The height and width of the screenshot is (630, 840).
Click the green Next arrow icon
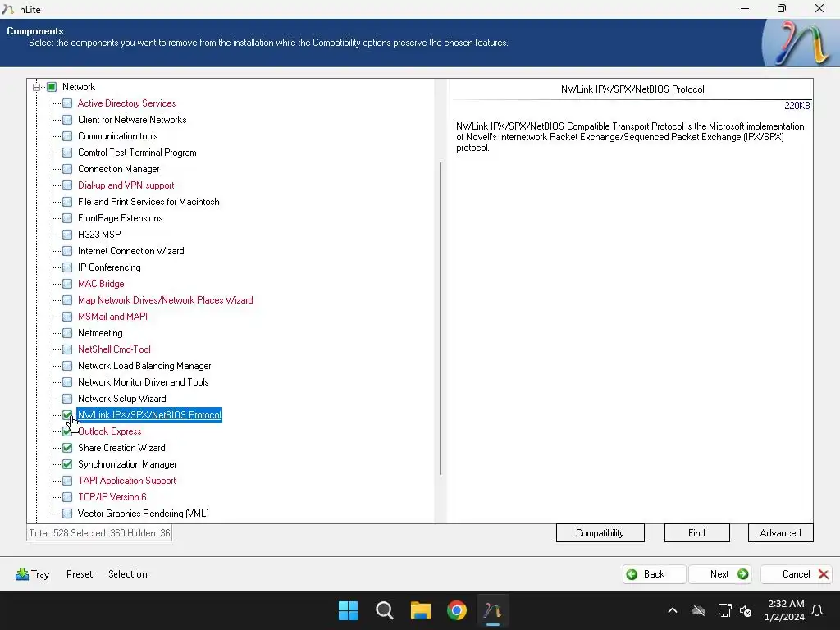click(x=742, y=574)
